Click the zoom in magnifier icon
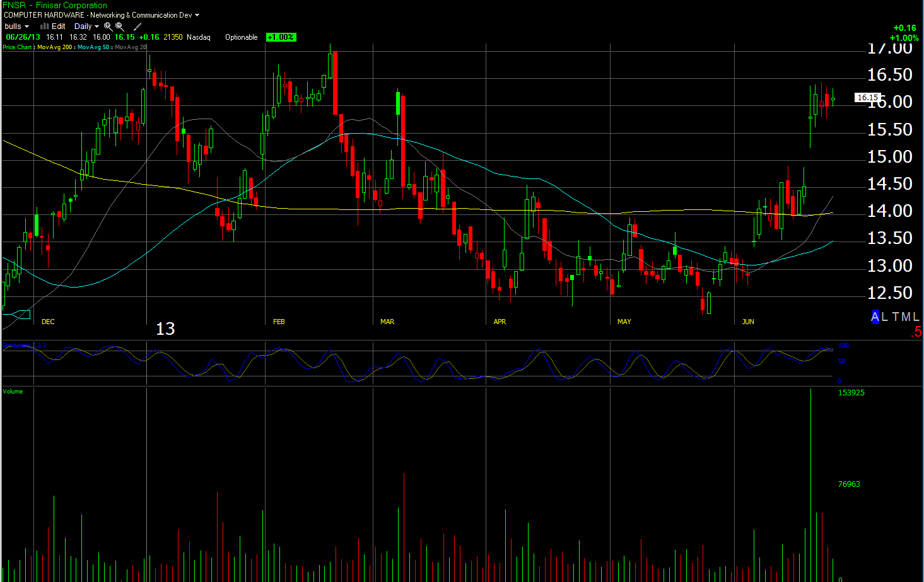 pyautogui.click(x=108, y=26)
